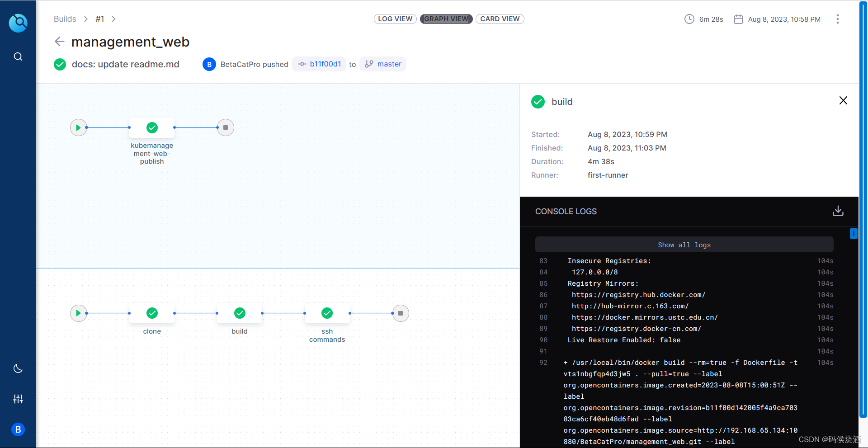Click the CONSOLE LOGS heading
This screenshot has width=868, height=448.
[x=566, y=212]
